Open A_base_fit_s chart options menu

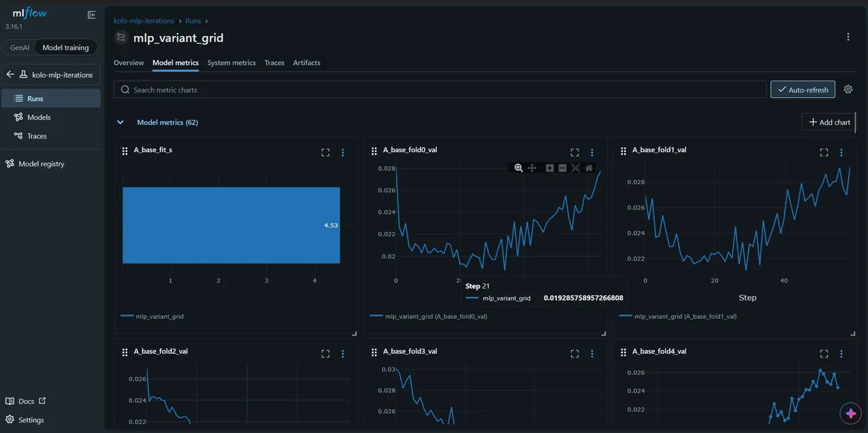(x=343, y=153)
